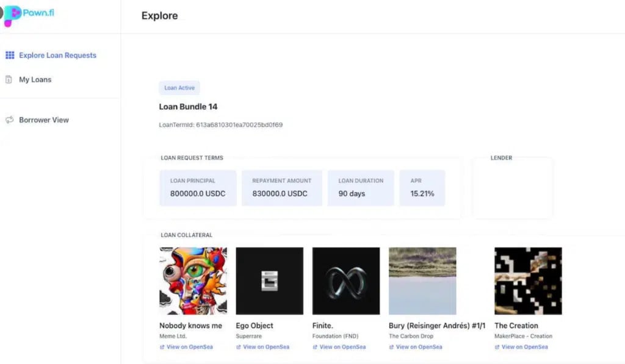Open Ego Object artwork thumbnail
625x364 pixels.
point(269,280)
